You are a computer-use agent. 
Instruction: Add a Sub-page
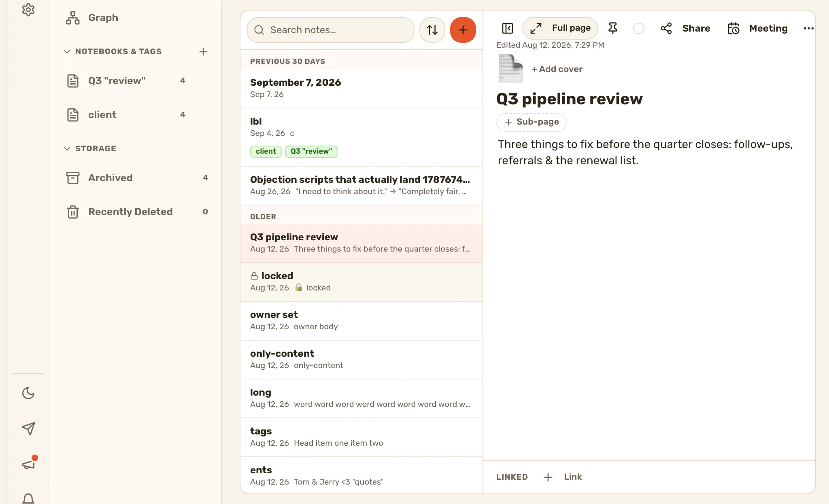point(531,122)
